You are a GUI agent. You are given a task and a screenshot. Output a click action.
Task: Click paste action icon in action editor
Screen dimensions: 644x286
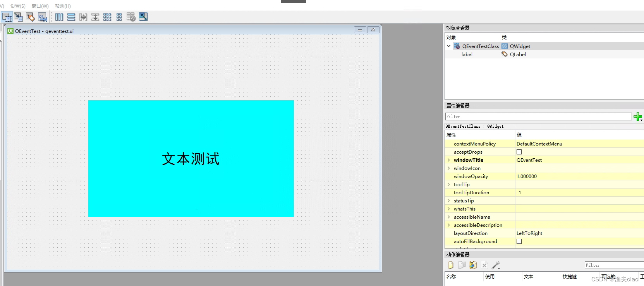point(473,265)
